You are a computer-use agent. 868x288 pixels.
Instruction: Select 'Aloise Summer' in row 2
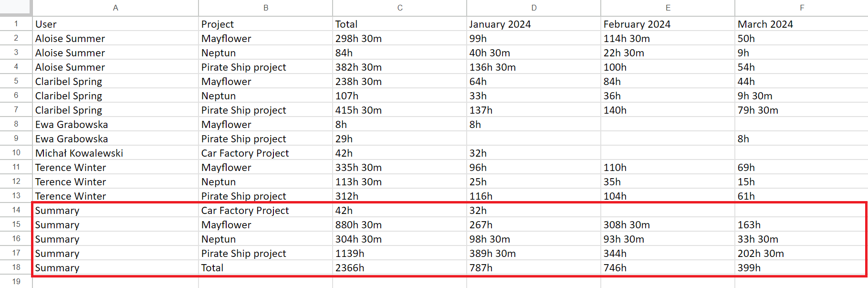tap(115, 38)
